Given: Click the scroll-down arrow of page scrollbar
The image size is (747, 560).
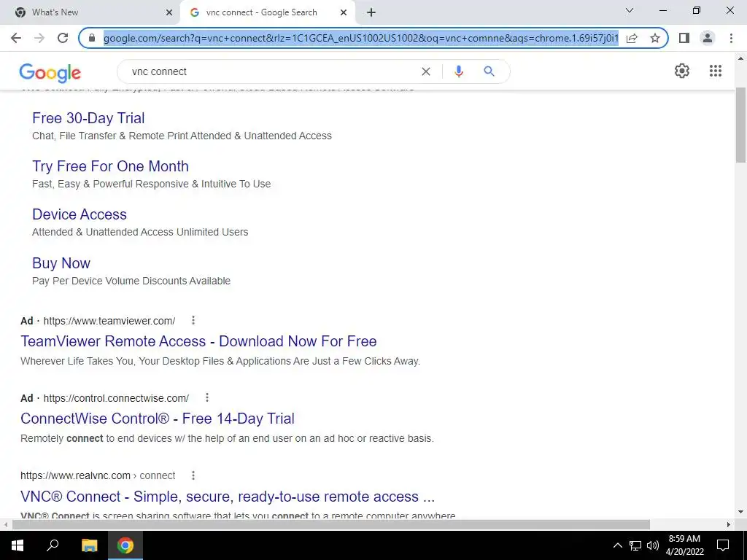Looking at the screenshot, I should (740, 513).
